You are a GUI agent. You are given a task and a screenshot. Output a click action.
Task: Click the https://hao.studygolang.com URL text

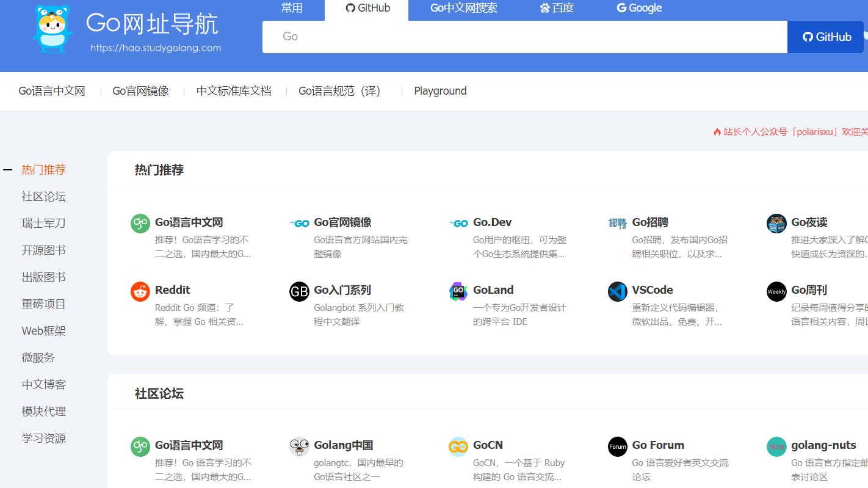coord(156,48)
